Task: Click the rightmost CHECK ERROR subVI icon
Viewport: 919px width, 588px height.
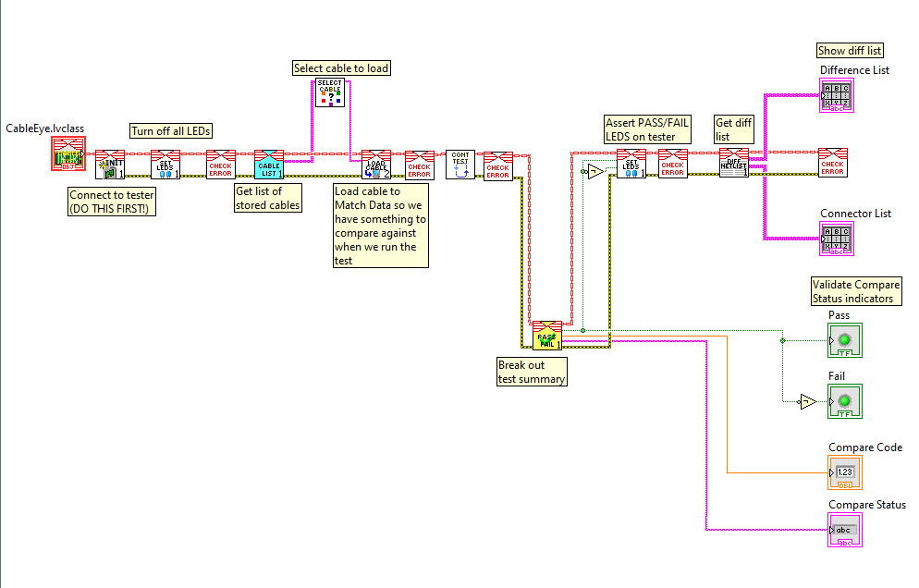Action: tap(831, 163)
